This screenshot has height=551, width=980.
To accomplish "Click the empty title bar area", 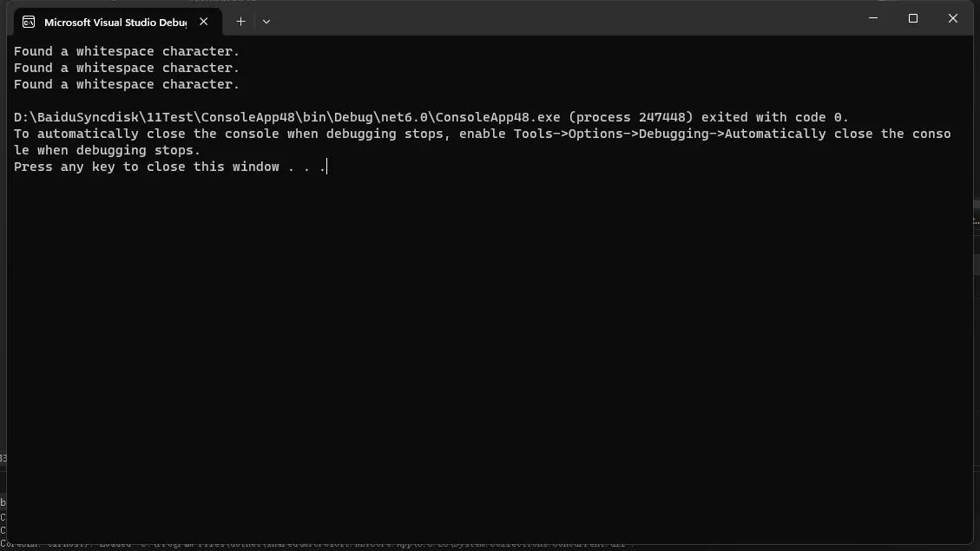I will [x=562, y=19].
